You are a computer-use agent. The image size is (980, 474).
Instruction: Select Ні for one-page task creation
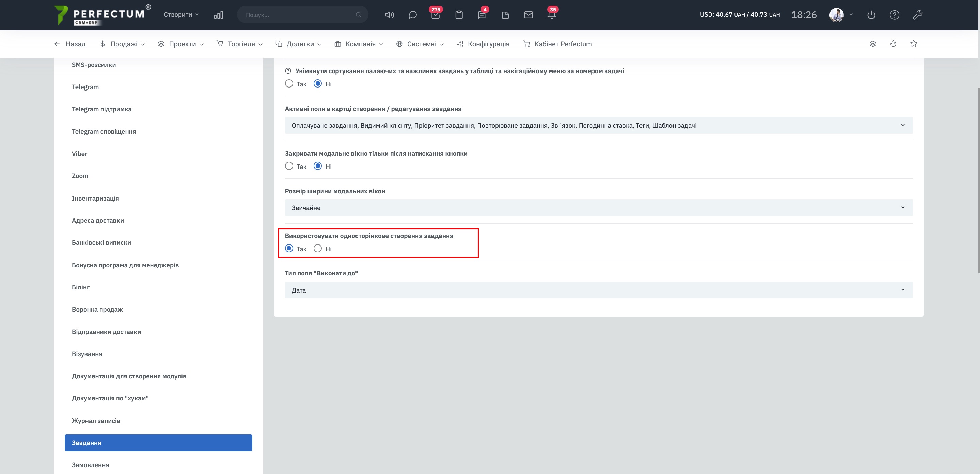pyautogui.click(x=318, y=249)
